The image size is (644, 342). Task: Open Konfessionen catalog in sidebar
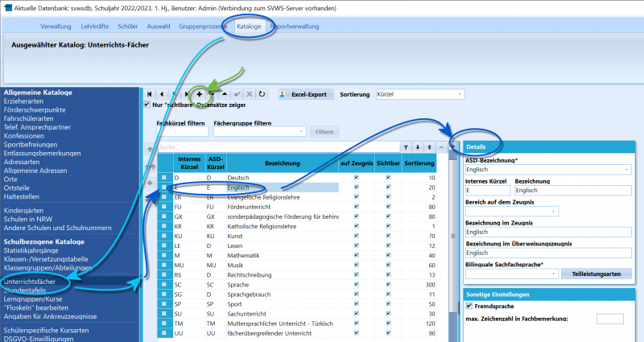[x=24, y=136]
